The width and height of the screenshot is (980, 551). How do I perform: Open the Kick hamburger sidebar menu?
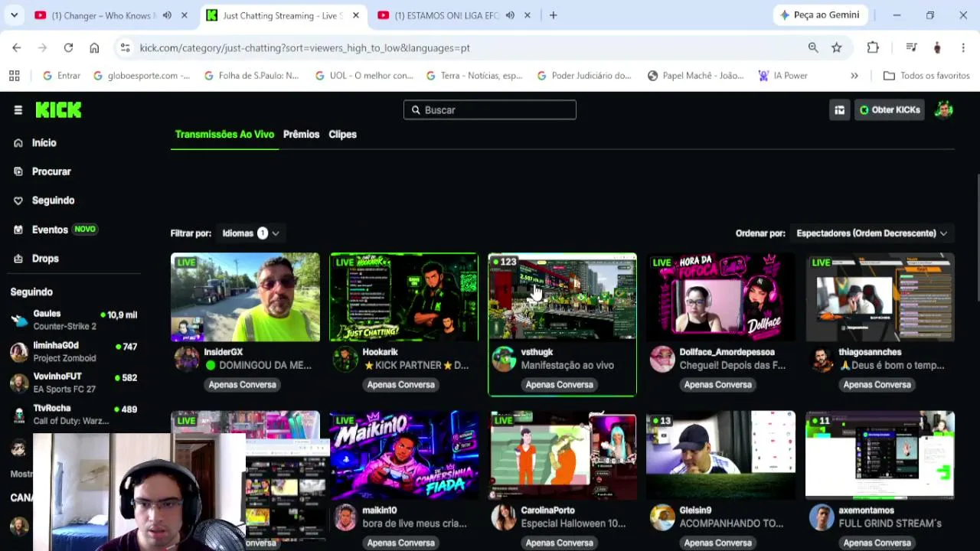18,110
